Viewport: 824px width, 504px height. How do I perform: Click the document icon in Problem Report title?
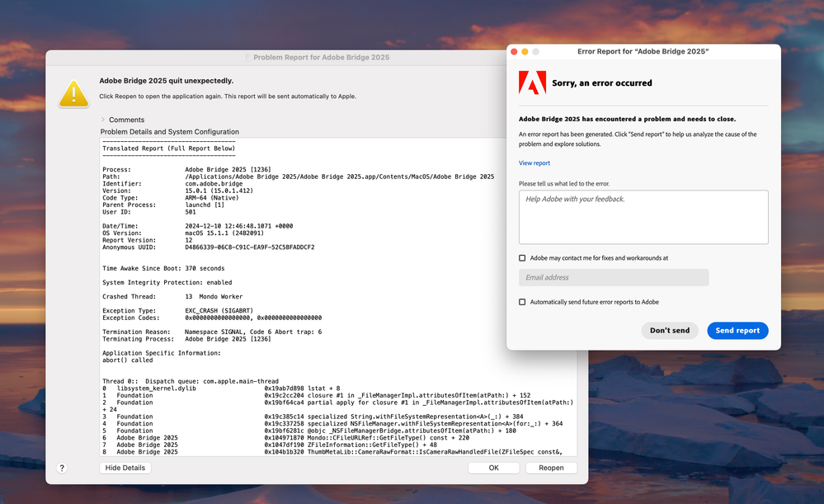pyautogui.click(x=247, y=57)
